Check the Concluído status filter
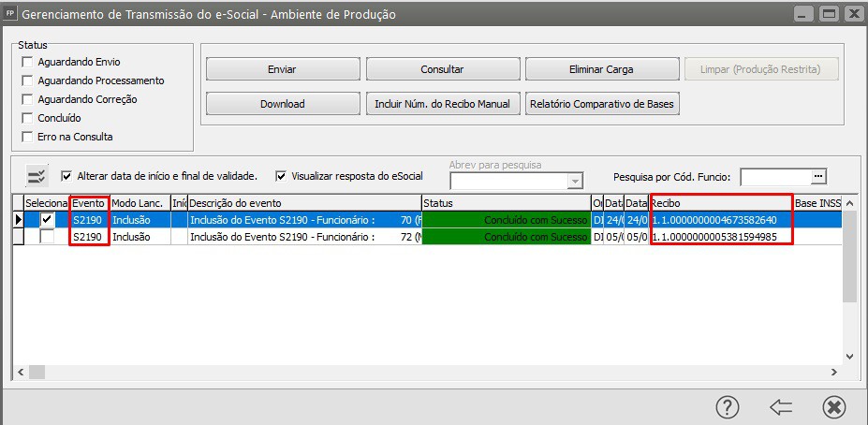 (27, 119)
